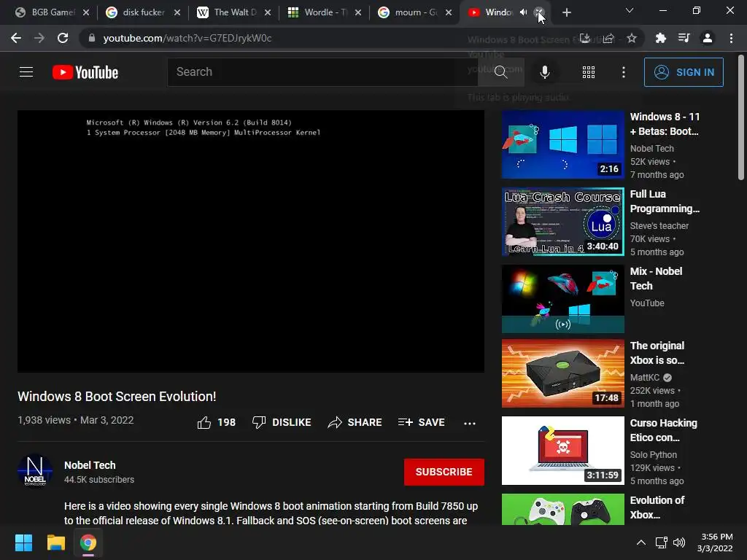747x560 pixels.
Task: Subscribe to Nobel Tech channel
Action: pyautogui.click(x=444, y=472)
